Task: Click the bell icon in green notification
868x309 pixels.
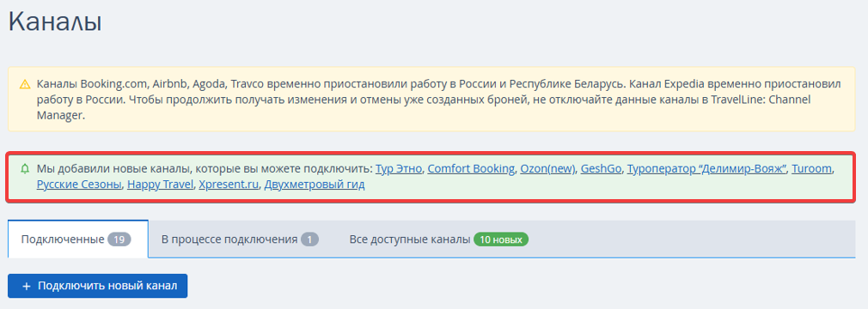Action: (x=24, y=168)
